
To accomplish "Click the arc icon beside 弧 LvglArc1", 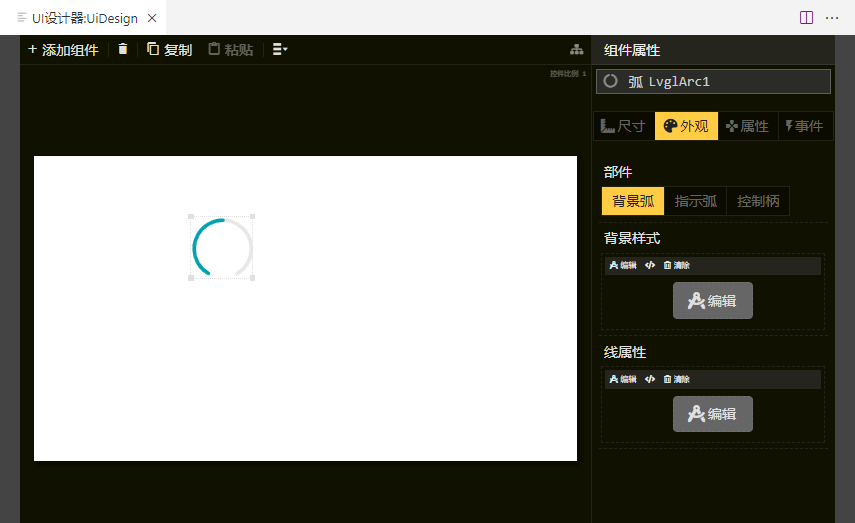I will pyautogui.click(x=611, y=81).
